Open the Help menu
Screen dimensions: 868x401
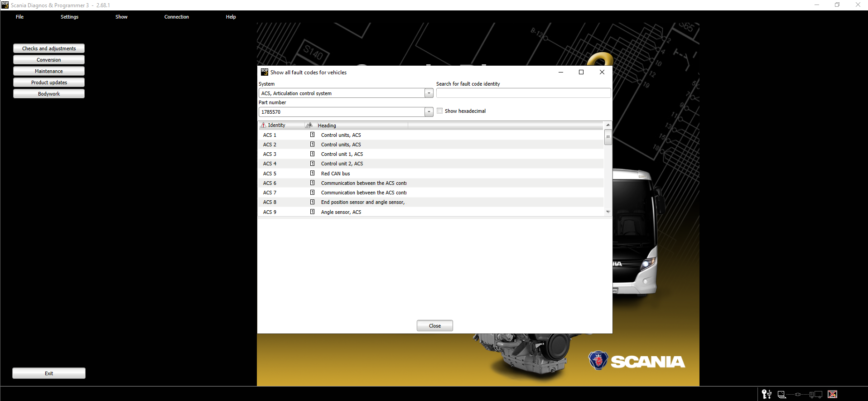231,17
